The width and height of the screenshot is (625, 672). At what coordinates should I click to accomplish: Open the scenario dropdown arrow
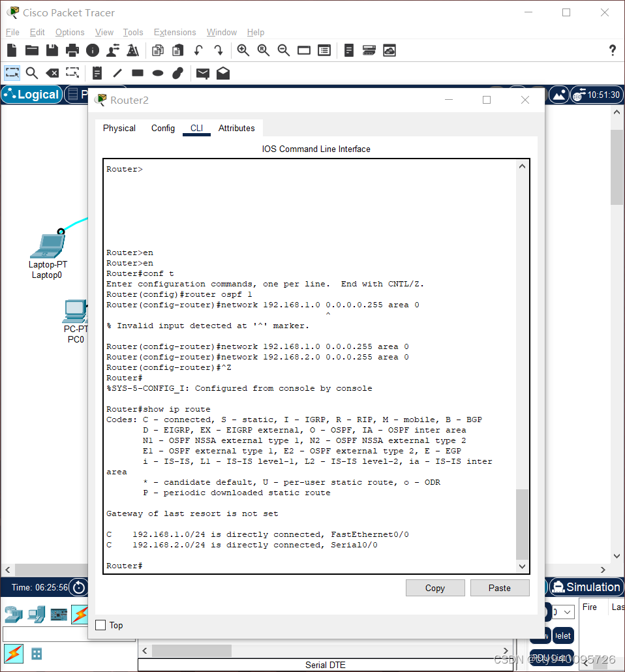pyautogui.click(x=567, y=612)
